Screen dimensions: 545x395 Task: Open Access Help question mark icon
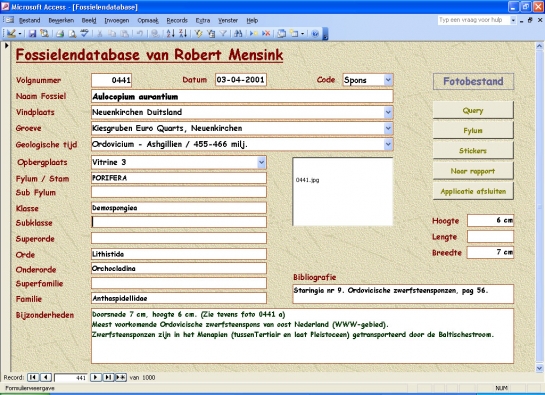tap(315, 33)
